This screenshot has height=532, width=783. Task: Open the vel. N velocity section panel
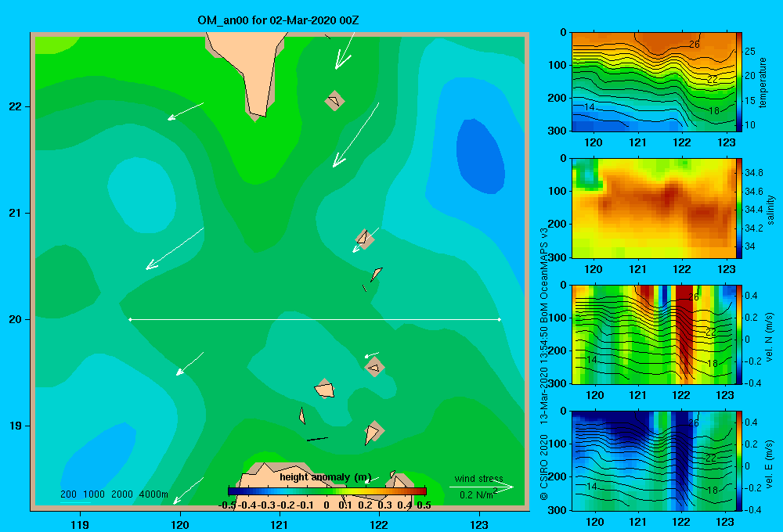tap(654, 334)
